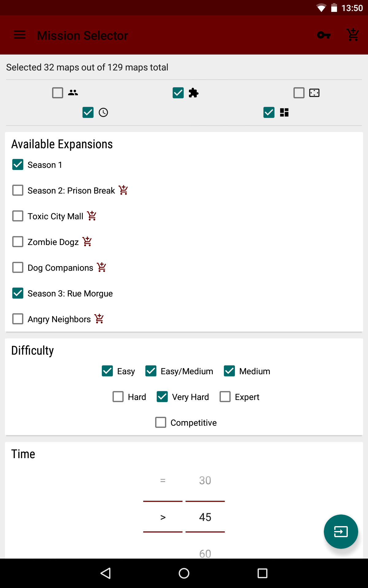Select the equals operator in time picker
This screenshot has width=368, height=588.
coord(163,480)
